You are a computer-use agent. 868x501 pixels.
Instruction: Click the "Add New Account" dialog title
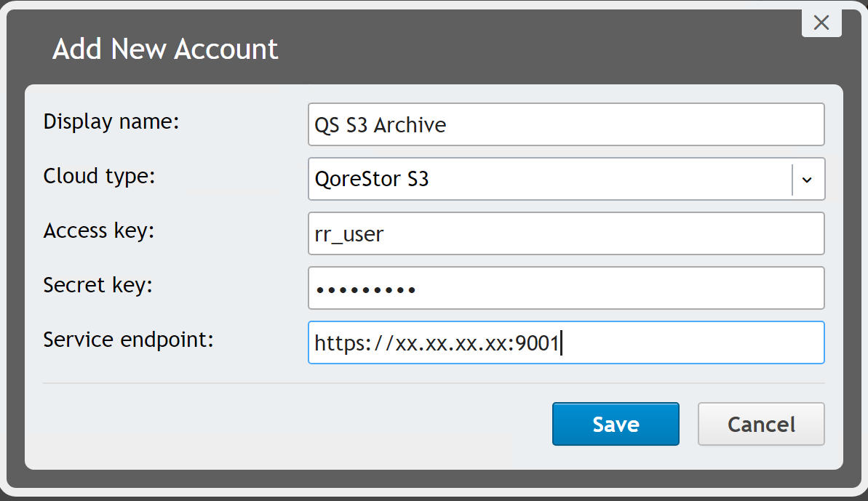(166, 49)
